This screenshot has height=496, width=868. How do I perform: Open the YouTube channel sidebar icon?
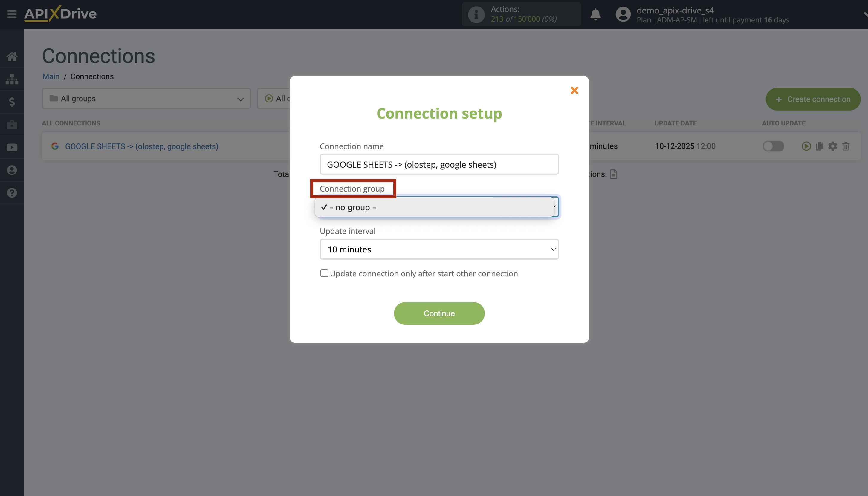[12, 147]
